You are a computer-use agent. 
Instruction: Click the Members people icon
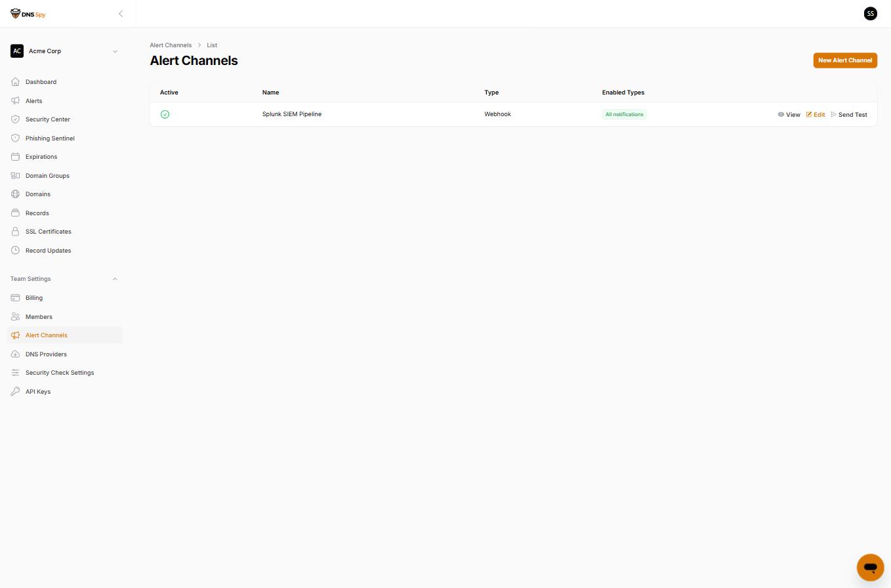(15, 317)
